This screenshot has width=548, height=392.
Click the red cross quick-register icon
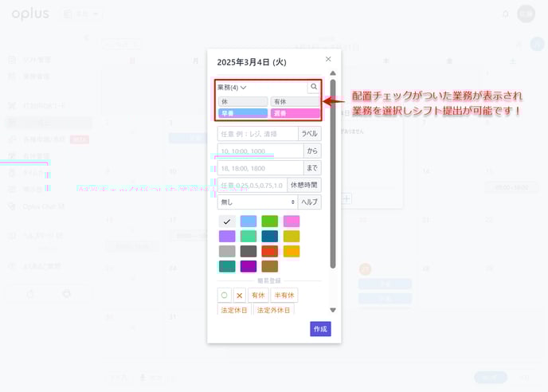239,295
